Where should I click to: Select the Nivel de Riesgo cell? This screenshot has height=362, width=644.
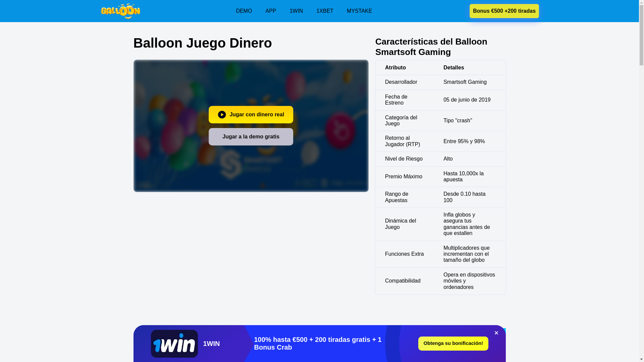click(404, 159)
